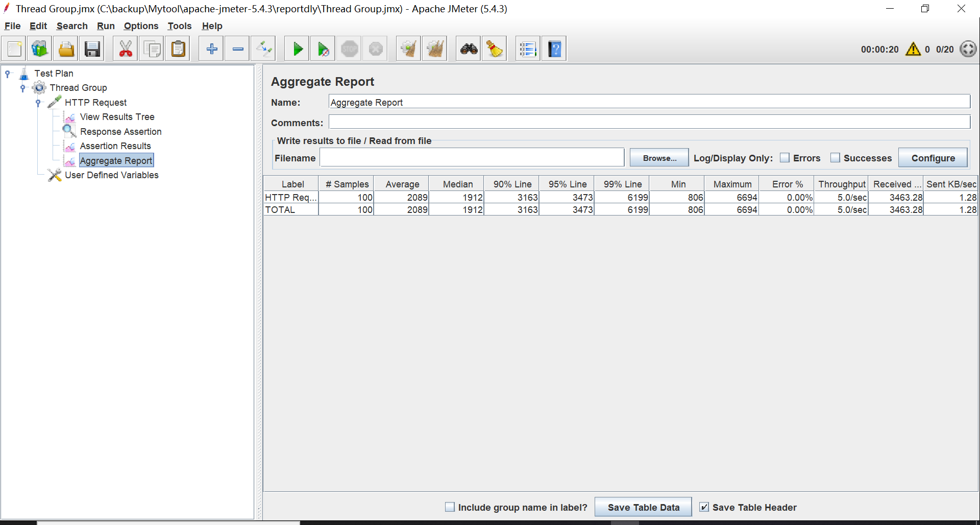Viewport: 980px width, 525px height.
Task: Open Search with binoculars icon
Action: pos(469,49)
